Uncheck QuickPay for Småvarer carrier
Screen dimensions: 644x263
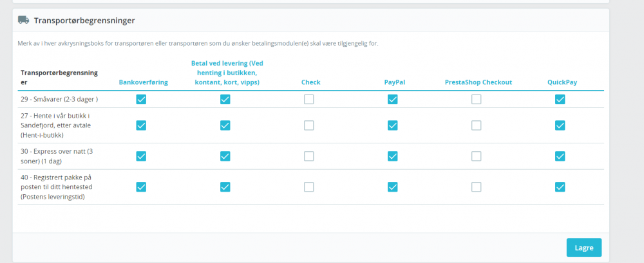[x=560, y=99]
